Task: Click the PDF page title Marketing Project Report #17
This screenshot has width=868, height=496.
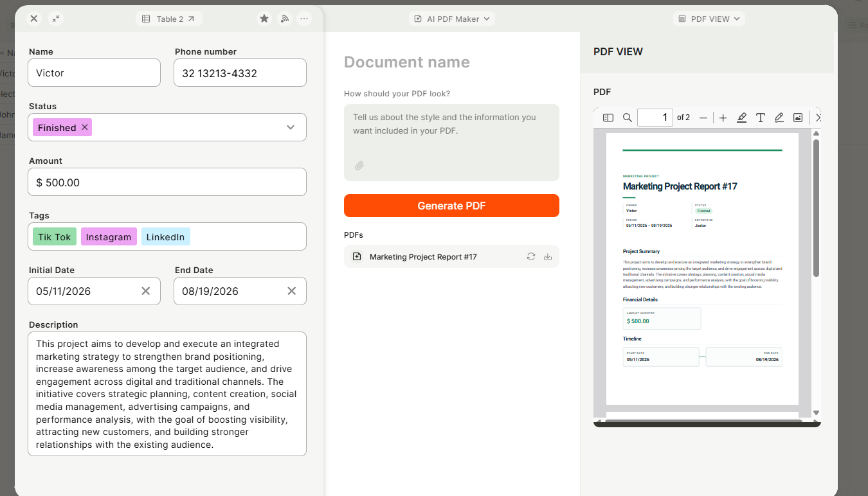Action: pos(680,186)
